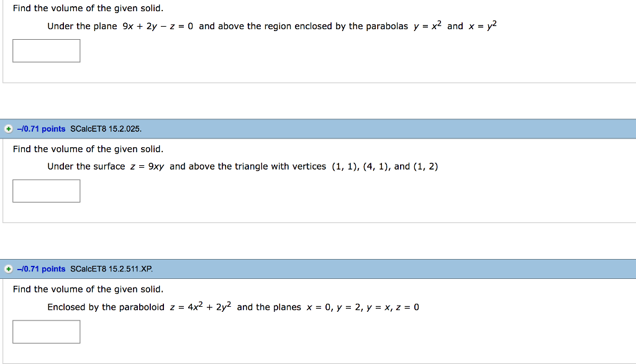Click the green plus icon on the third problem header
The height and width of the screenshot is (364, 636).
(7, 268)
